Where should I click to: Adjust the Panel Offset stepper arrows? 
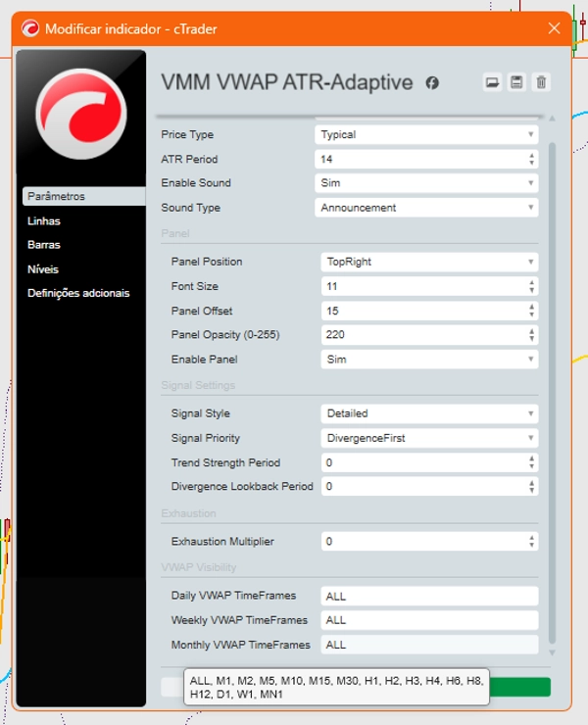(531, 311)
